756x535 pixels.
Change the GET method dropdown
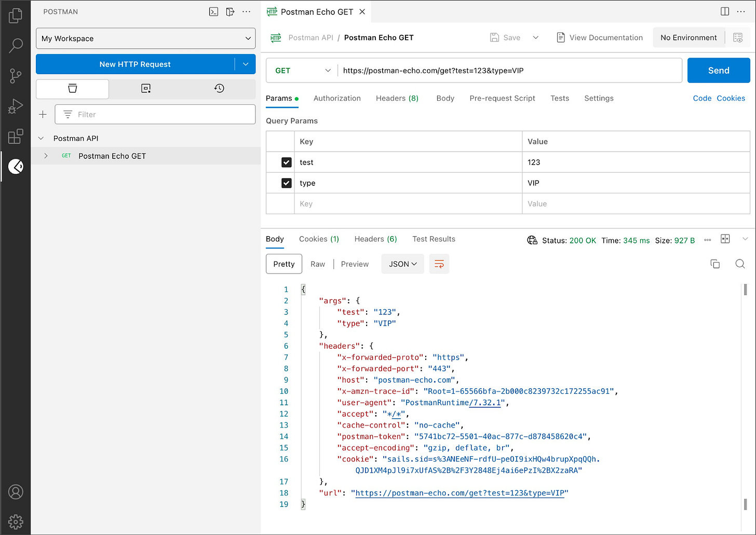(302, 71)
